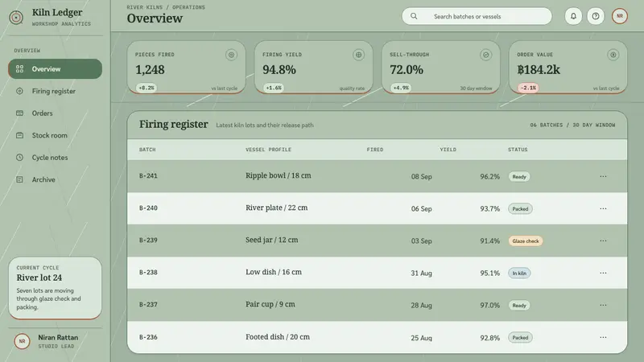Click River plate / 22 cm
The width and height of the screenshot is (644, 362).
[x=276, y=208]
